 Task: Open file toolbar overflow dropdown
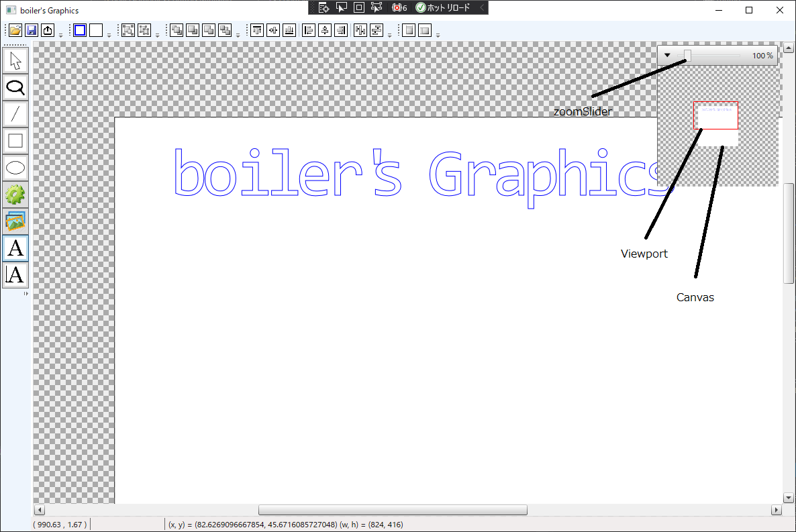(61, 35)
